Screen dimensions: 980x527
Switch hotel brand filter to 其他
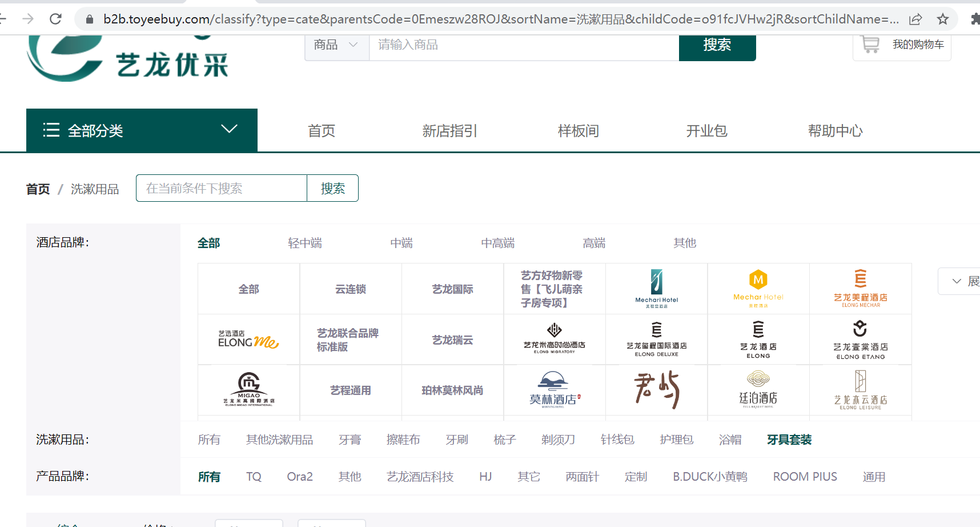685,243
